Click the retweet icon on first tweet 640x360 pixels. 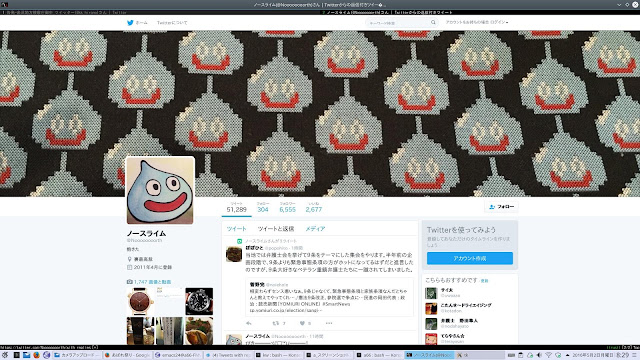(x=276, y=323)
